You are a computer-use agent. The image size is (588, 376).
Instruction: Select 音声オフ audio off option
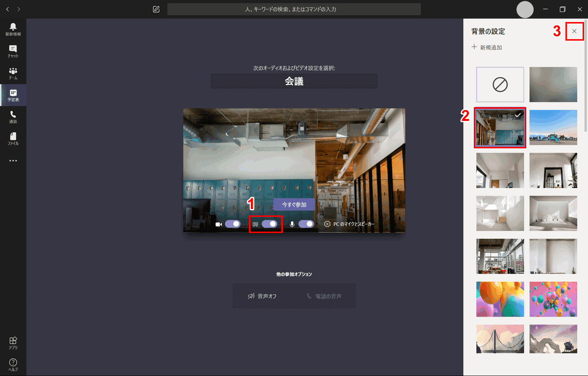[x=262, y=296]
